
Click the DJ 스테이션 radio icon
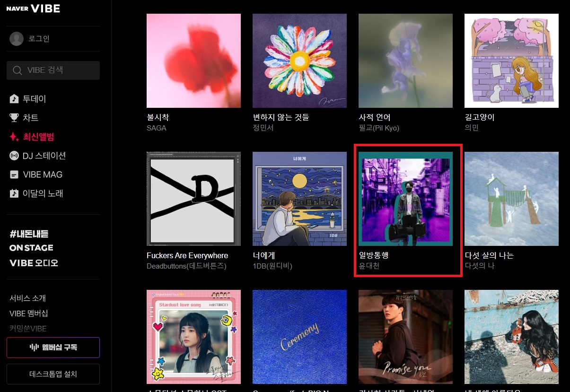(14, 156)
